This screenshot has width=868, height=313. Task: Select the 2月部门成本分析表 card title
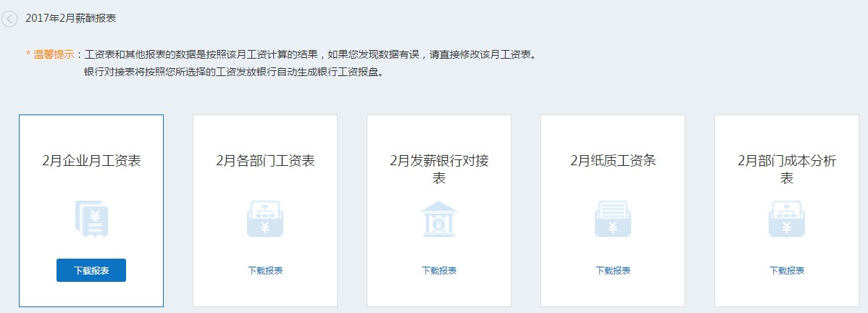(x=787, y=169)
